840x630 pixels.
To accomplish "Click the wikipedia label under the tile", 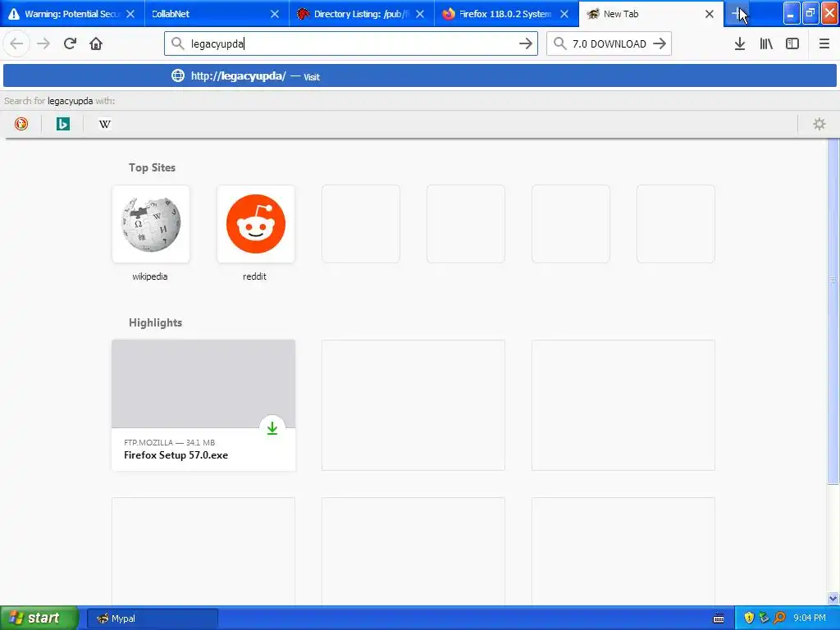I will click(150, 276).
